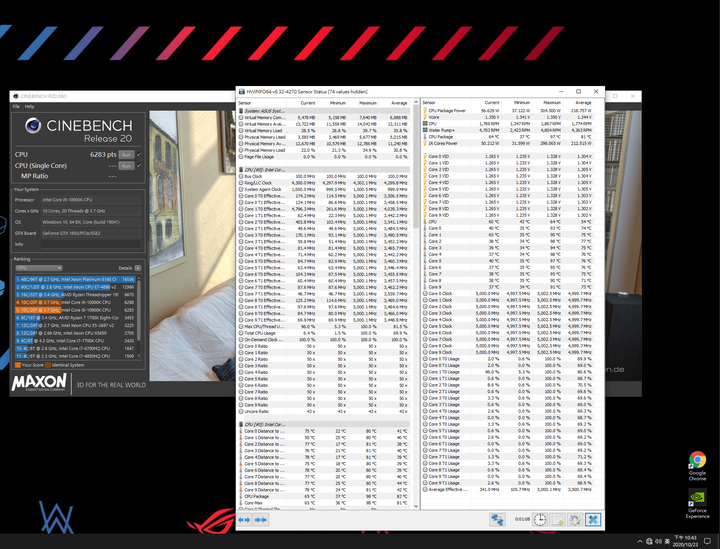Select ranking entry AMD Ryzen 7 1700X
This screenshot has width=720, height=549.
click(75, 318)
